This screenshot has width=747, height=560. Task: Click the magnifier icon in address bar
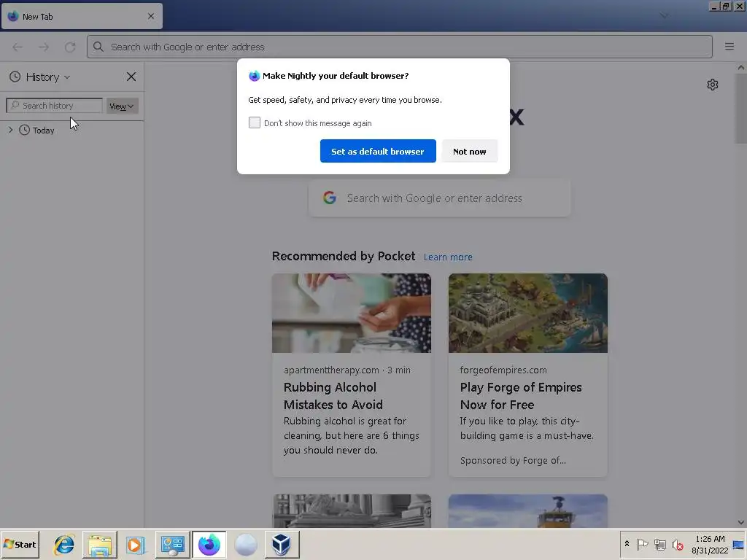click(98, 47)
